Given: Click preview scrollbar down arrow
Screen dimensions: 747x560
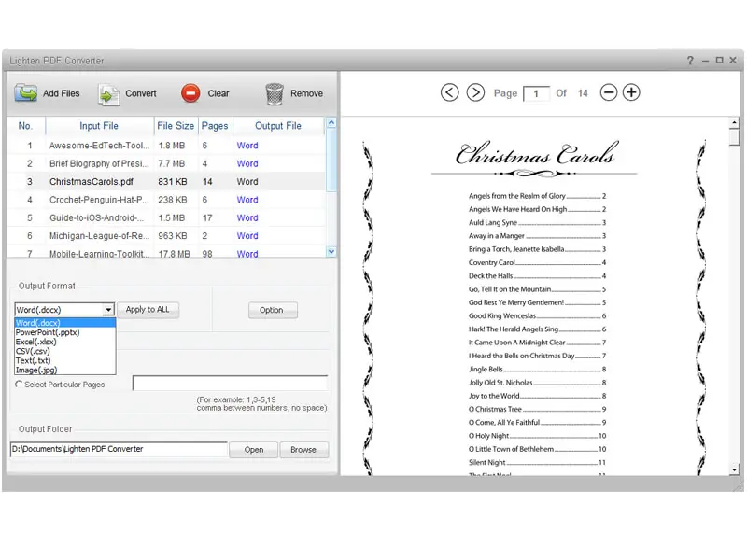Looking at the screenshot, I should pos(734,469).
